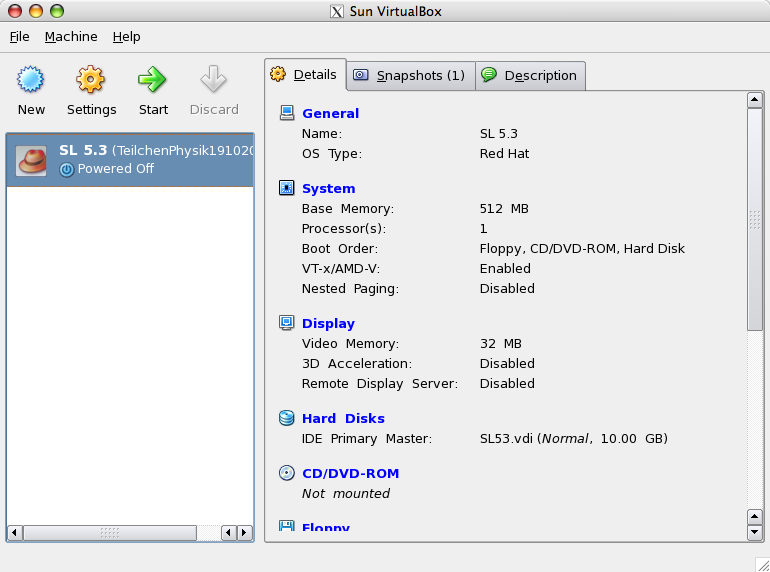Click the 'Powered Off' status text
This screenshot has width=770, height=572.
click(116, 169)
